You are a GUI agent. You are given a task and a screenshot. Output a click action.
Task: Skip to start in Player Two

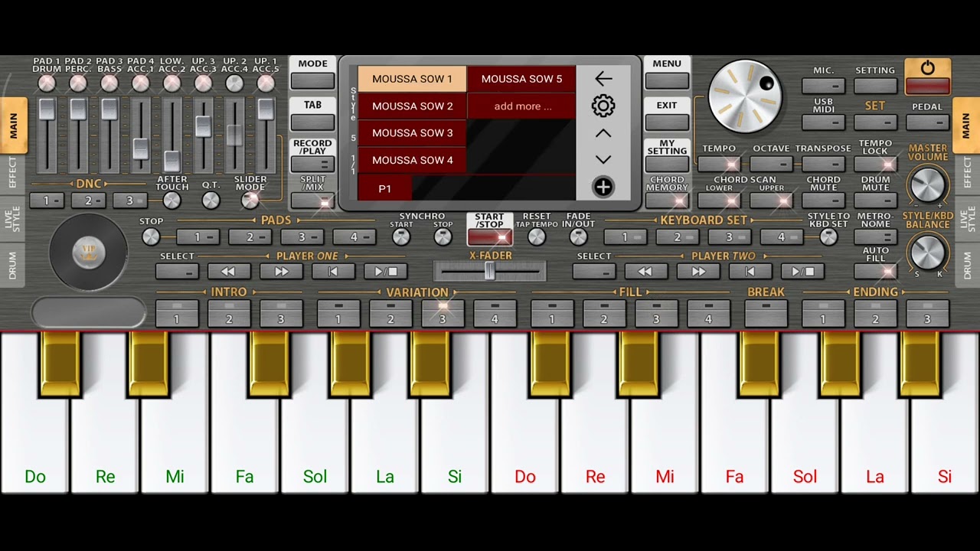click(750, 271)
